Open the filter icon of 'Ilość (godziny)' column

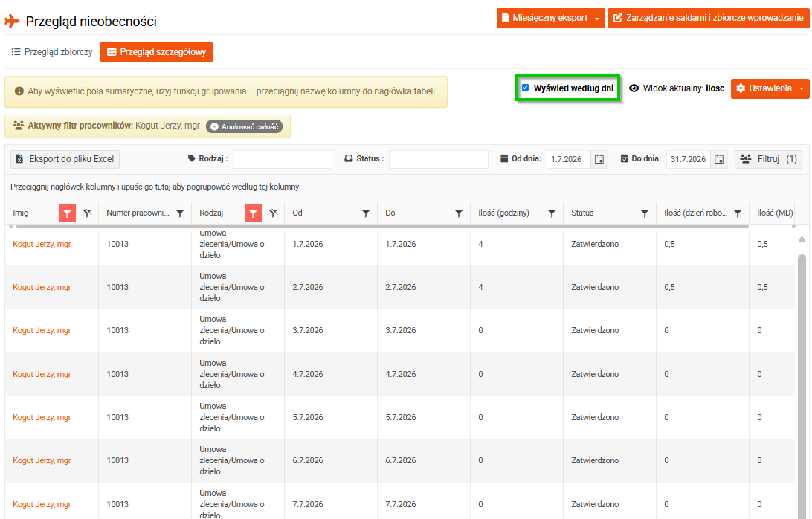552,213
